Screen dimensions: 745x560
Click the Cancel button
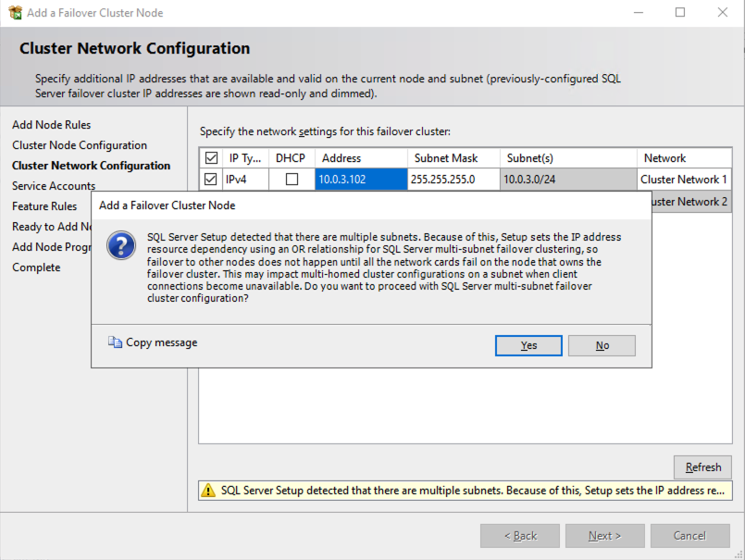[689, 536]
